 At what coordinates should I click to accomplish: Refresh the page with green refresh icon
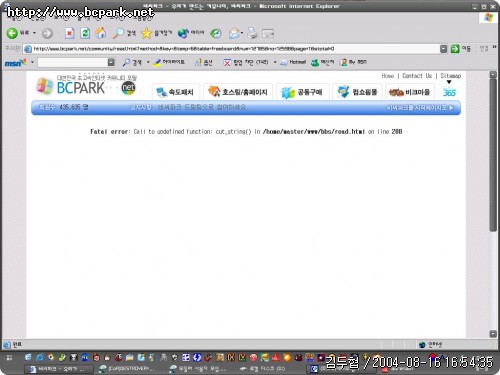pos(85,33)
